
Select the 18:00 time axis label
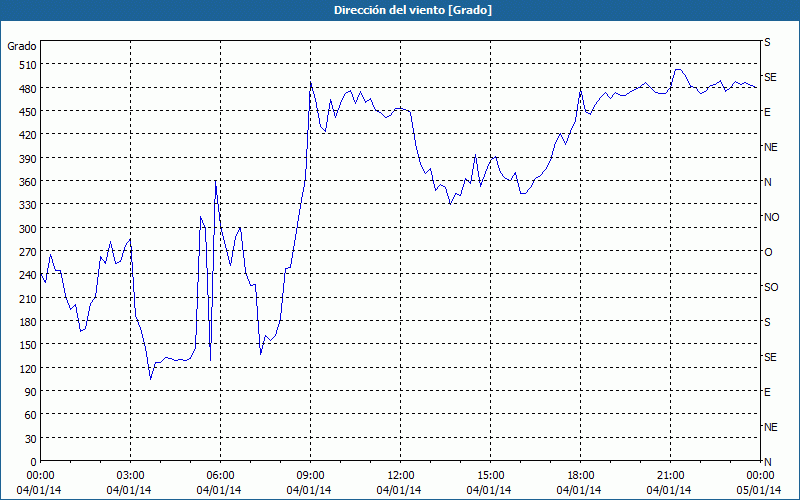coord(581,476)
